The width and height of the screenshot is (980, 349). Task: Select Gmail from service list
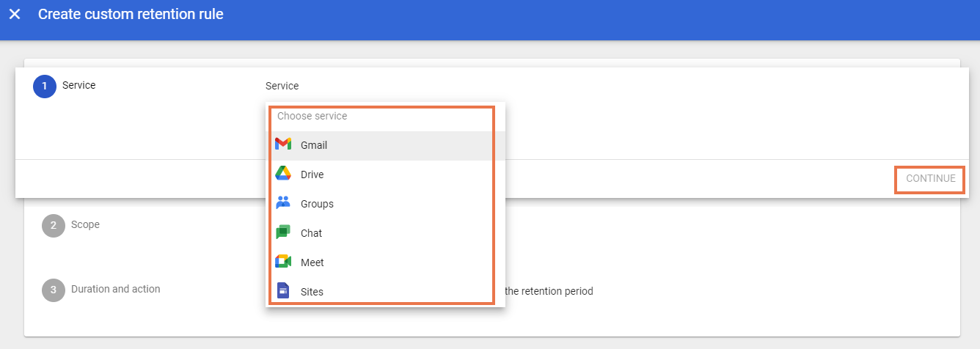314,145
